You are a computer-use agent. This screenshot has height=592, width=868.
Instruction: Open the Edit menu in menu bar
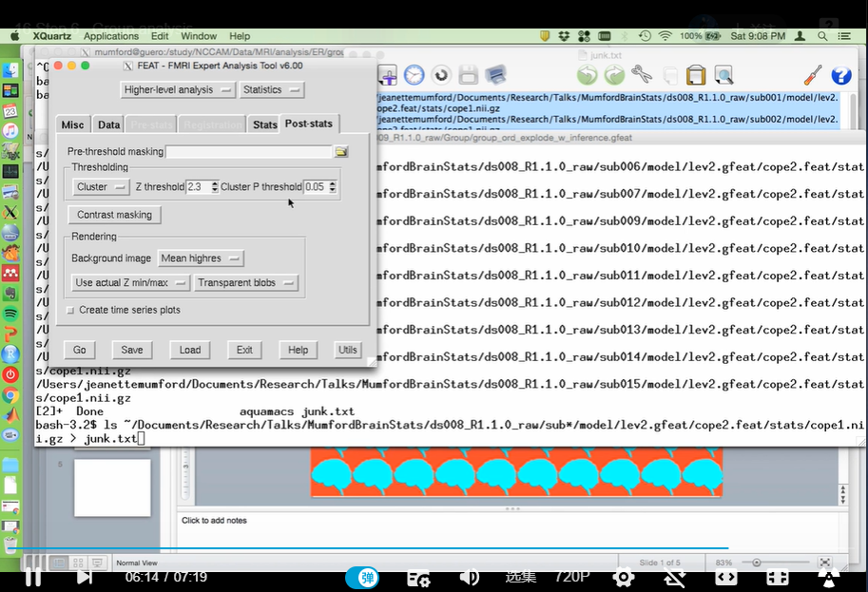[160, 36]
